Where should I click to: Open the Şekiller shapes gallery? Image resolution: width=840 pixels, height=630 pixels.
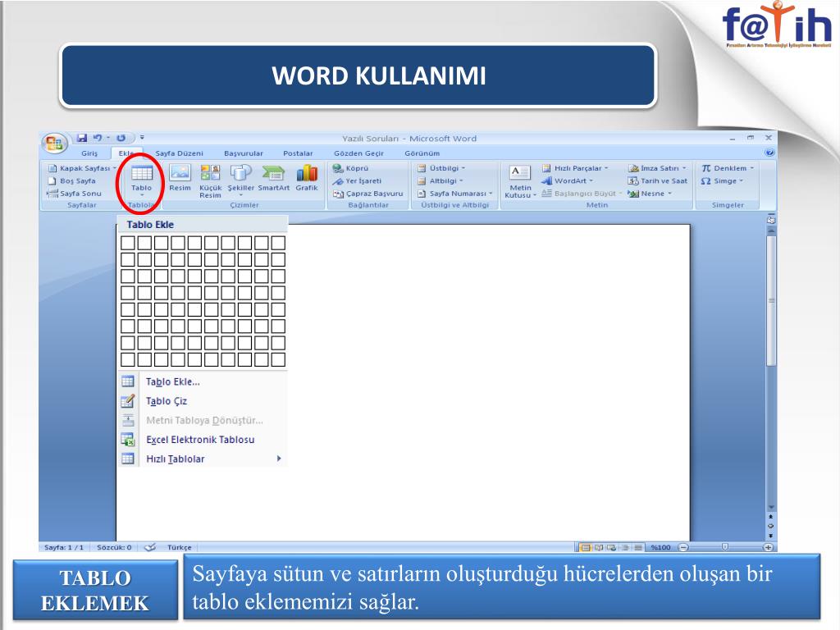click(x=241, y=180)
